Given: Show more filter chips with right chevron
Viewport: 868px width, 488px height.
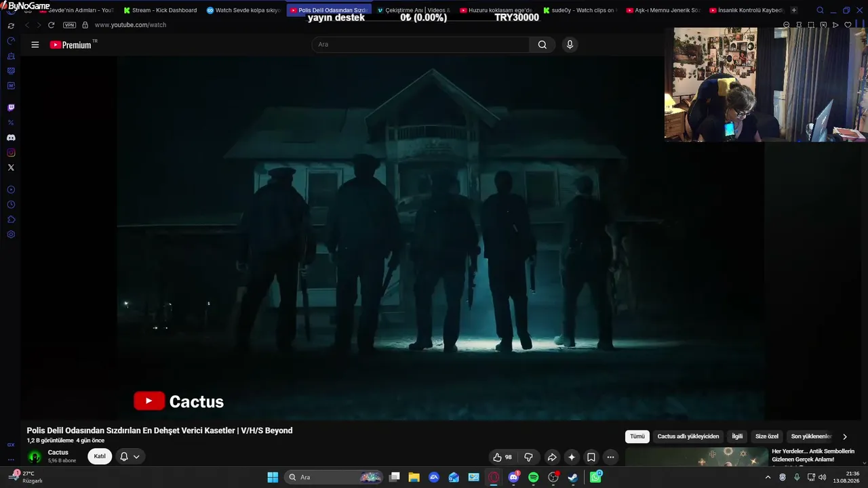Looking at the screenshot, I should pyautogui.click(x=845, y=436).
